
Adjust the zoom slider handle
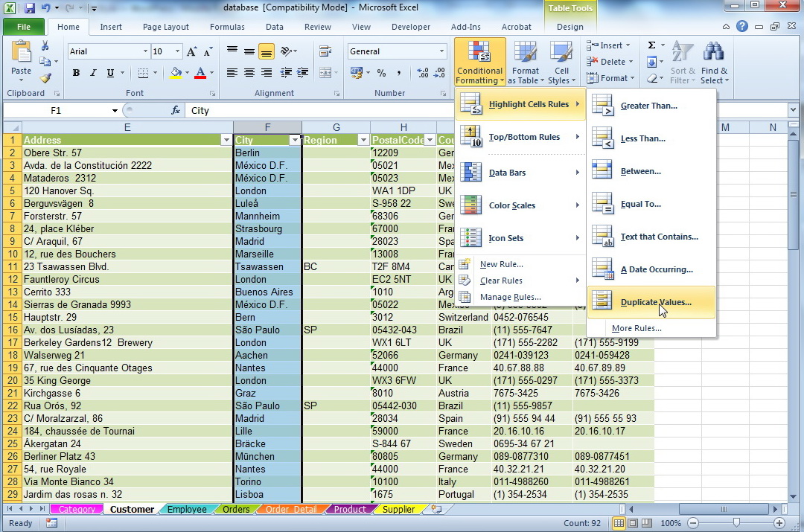pyautogui.click(x=736, y=523)
